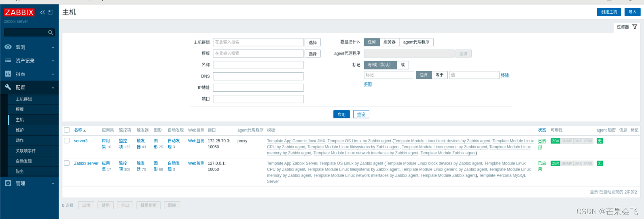Screen dimensions: 644x219
Task: Select 等于 tag operator
Action: tap(439, 75)
